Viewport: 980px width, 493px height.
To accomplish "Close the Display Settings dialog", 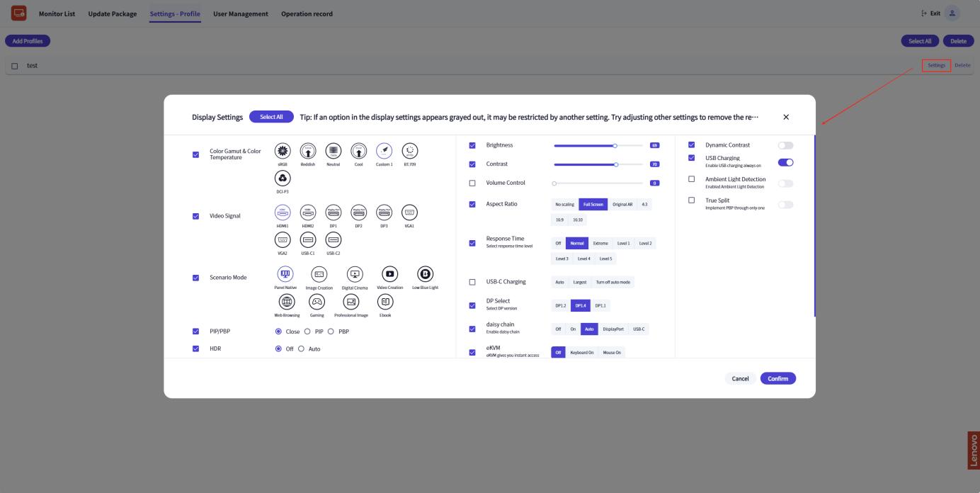I will click(786, 117).
